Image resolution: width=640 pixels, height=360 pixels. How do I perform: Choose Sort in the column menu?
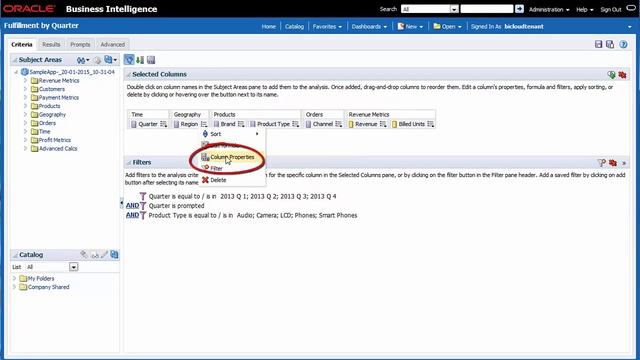click(231, 134)
